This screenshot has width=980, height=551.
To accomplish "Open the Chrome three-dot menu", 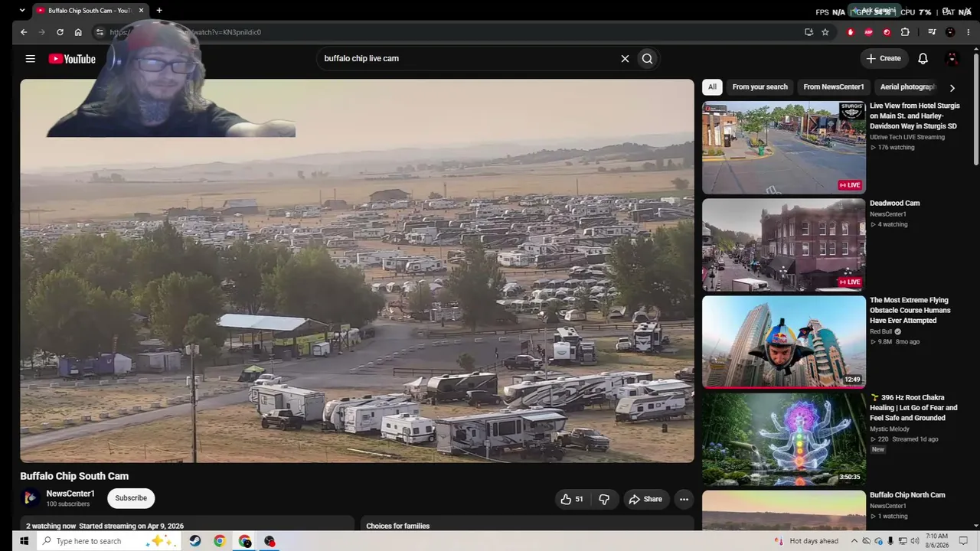I will pyautogui.click(x=969, y=32).
